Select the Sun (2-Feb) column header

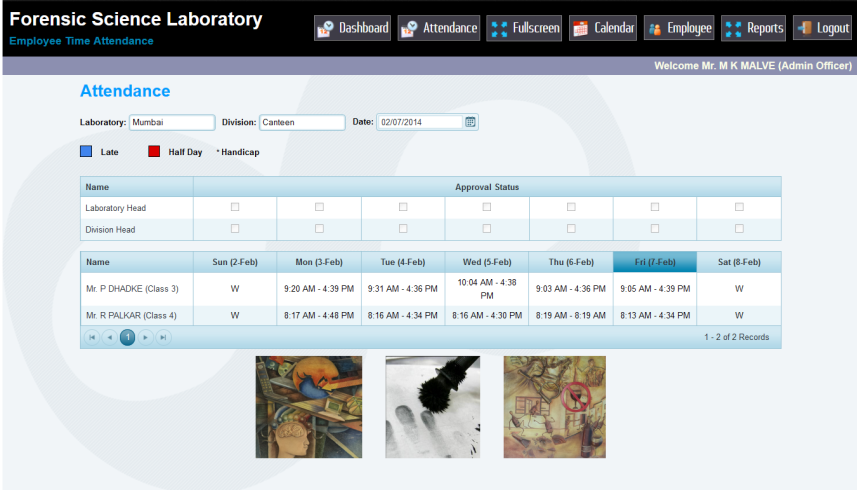point(235,262)
